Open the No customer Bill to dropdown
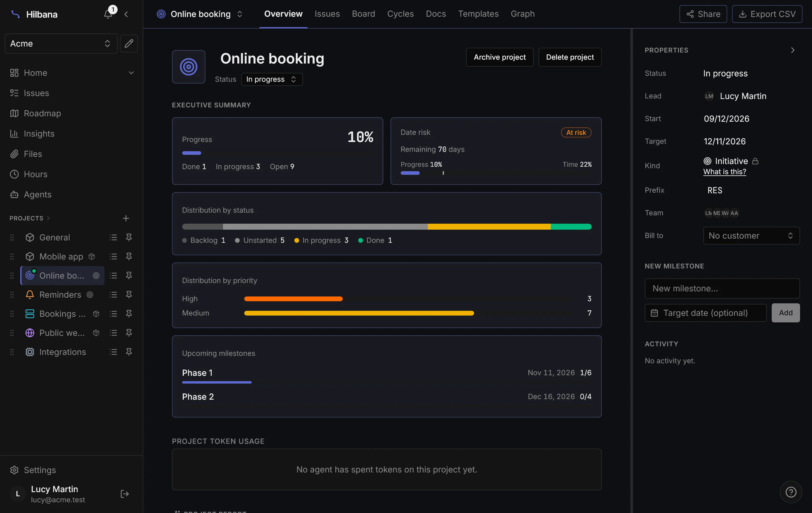The image size is (812, 513). pyautogui.click(x=751, y=235)
